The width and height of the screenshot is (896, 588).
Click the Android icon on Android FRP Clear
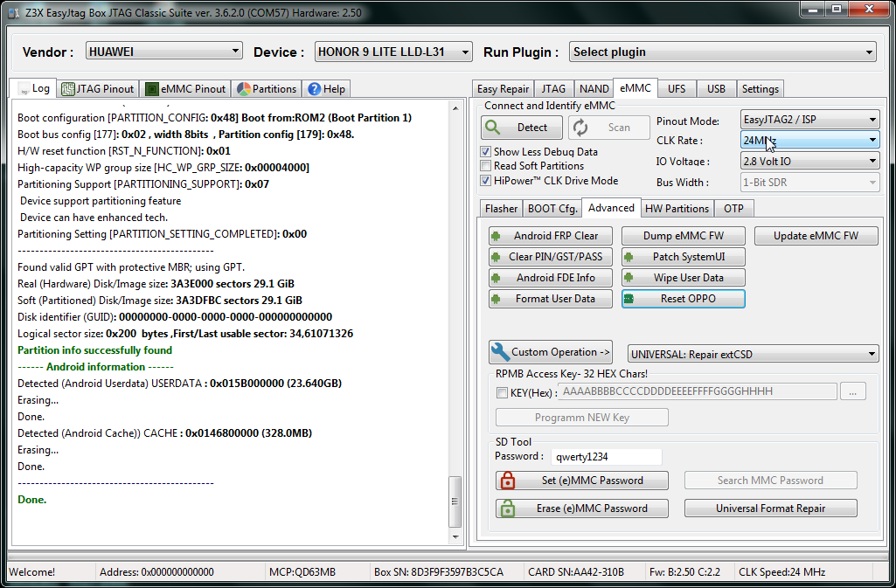496,236
